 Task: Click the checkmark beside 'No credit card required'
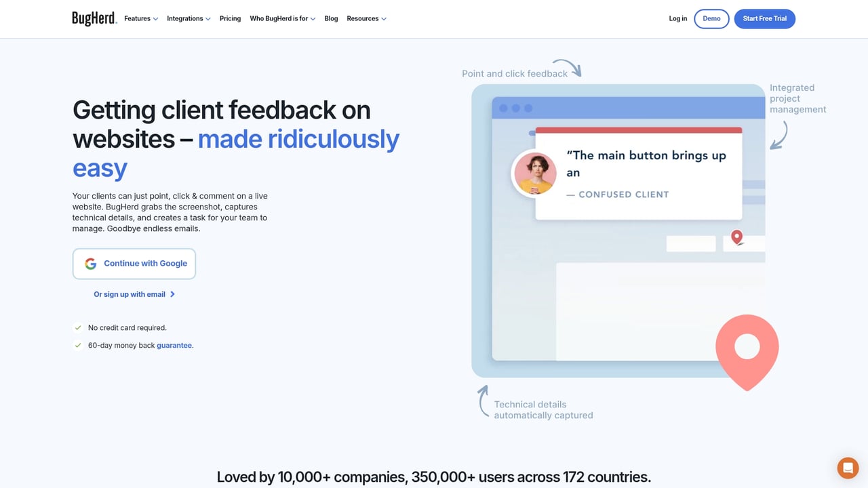coord(77,327)
